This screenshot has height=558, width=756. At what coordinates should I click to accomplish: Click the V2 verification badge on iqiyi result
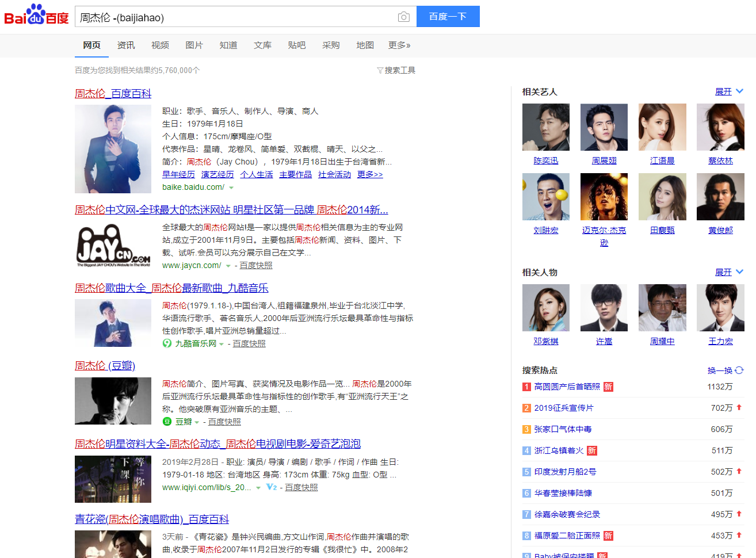click(x=272, y=487)
